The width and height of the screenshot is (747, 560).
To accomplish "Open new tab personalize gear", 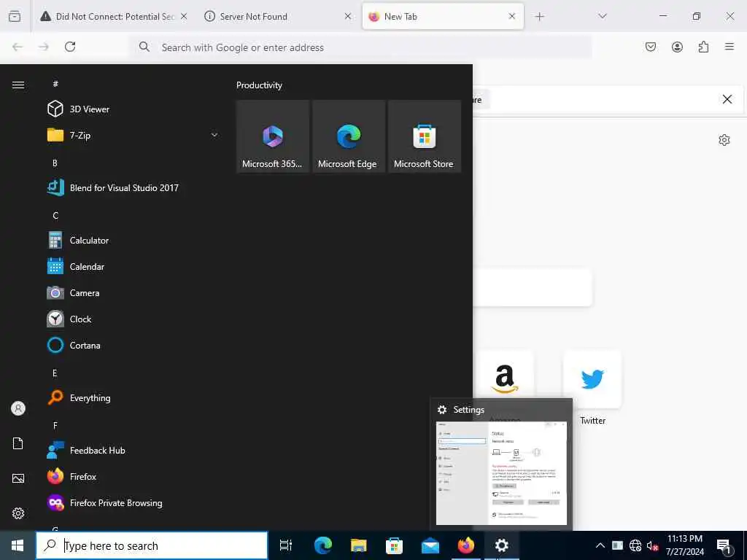I will click(724, 140).
